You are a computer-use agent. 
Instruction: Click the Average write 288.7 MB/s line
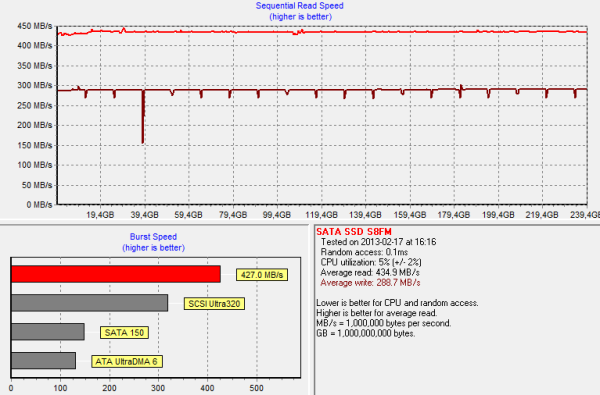(370, 283)
